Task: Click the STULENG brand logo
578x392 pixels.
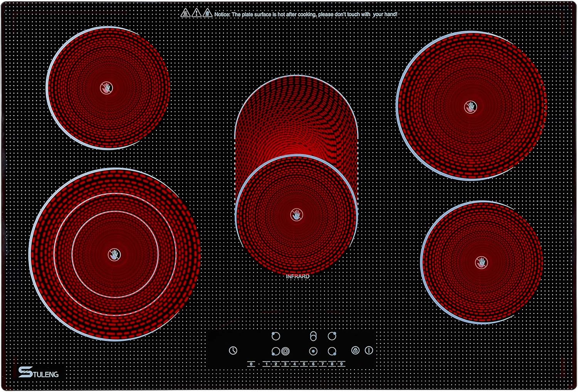Action: coord(39,372)
